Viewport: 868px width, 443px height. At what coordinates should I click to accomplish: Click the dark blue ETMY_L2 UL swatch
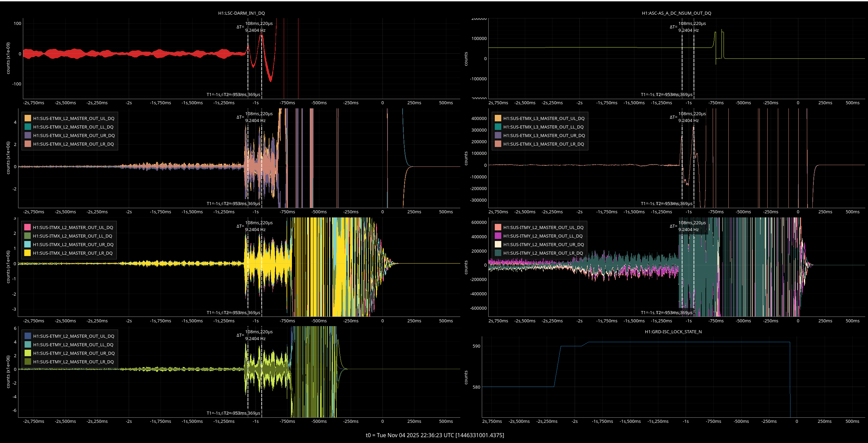click(28, 336)
